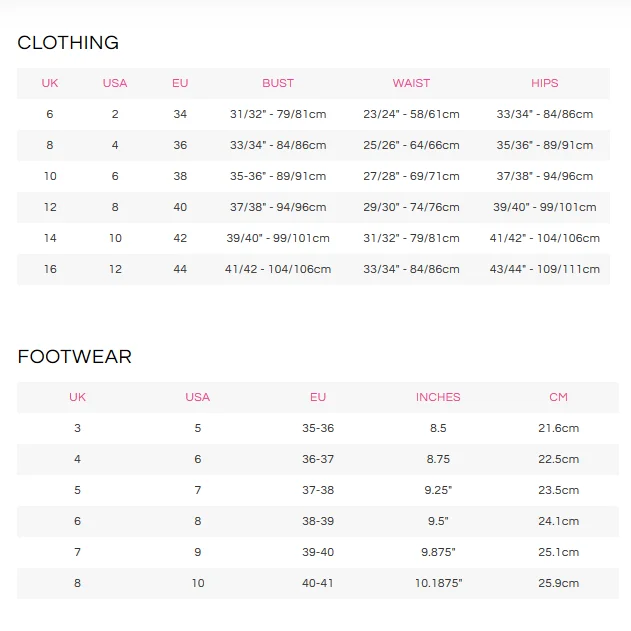Select the INCHES column header
This screenshot has width=631, height=631.
(x=438, y=397)
